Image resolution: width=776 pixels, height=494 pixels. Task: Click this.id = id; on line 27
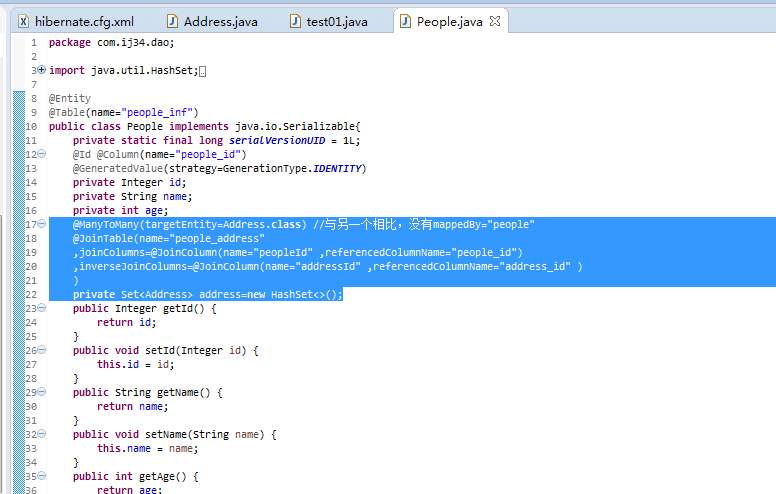(136, 365)
